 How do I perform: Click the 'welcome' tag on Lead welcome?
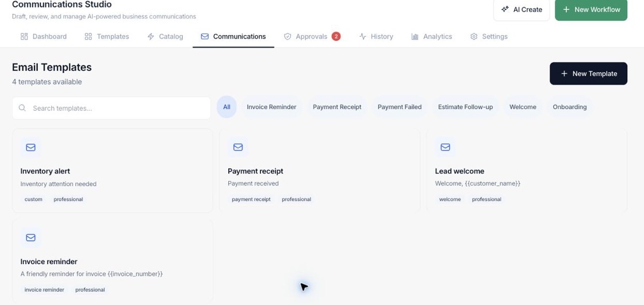click(x=450, y=199)
